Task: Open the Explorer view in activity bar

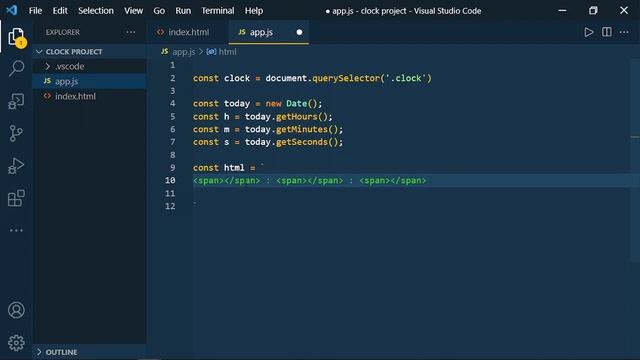Action: tap(16, 38)
